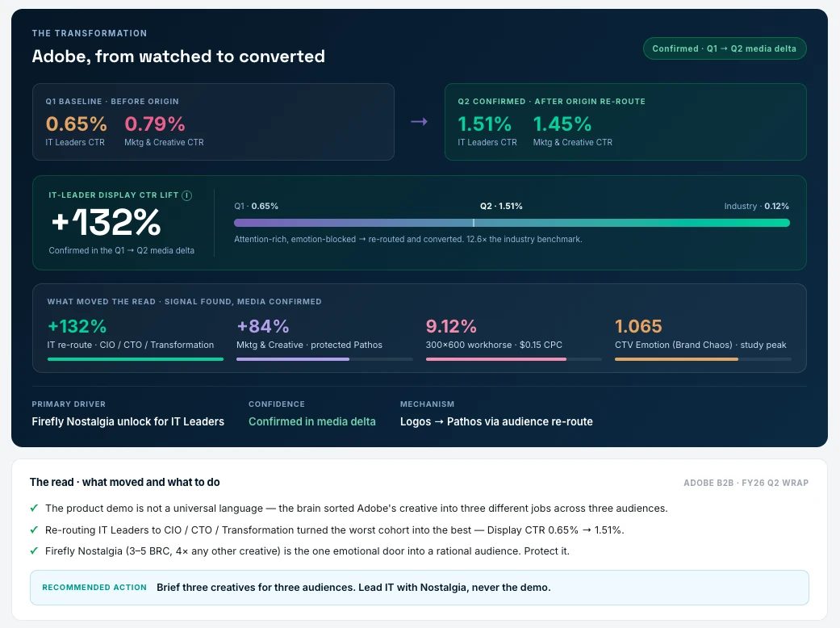This screenshot has height=628, width=840.
Task: Click the checkmark beside the Firefly Nostalgia bullet
Action: pos(34,551)
